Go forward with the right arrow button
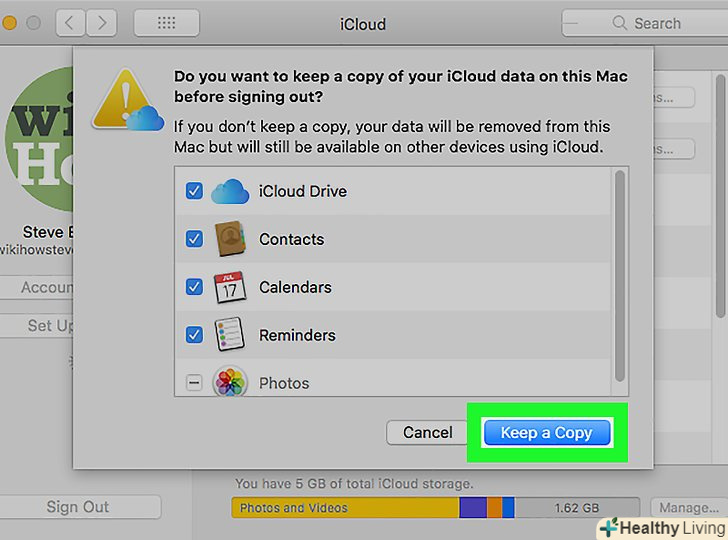 click(102, 23)
